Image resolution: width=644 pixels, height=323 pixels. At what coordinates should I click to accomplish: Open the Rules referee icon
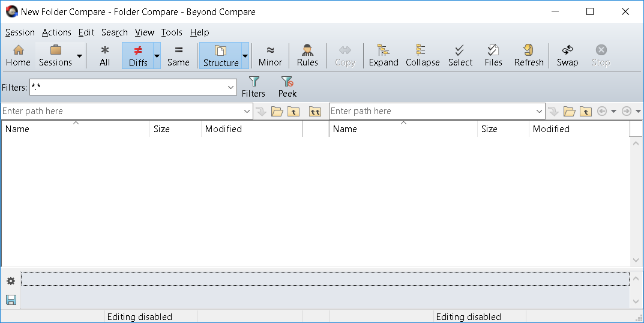[307, 55]
